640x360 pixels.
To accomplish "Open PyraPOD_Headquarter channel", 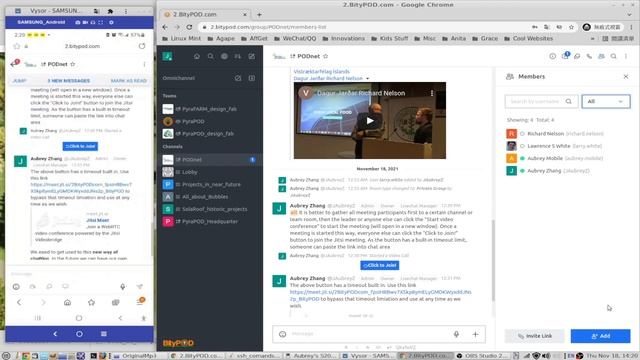I will pyautogui.click(x=210, y=221).
